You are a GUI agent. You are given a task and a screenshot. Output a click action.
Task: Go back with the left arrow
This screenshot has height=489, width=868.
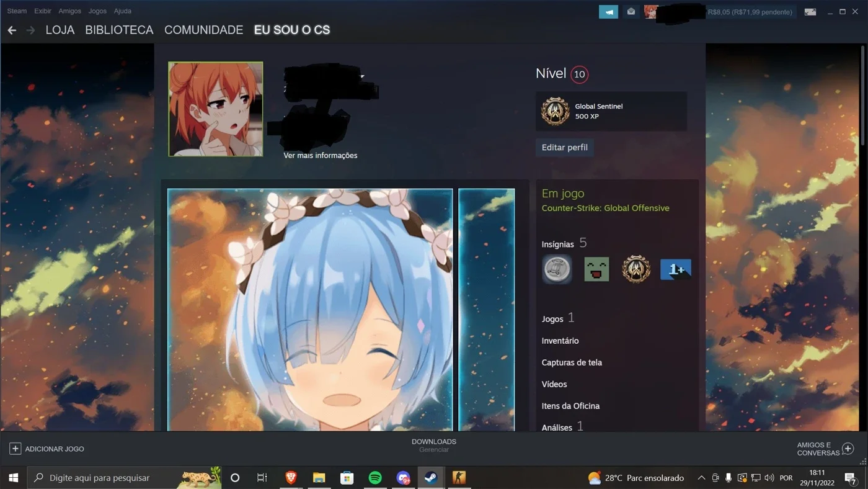(12, 30)
